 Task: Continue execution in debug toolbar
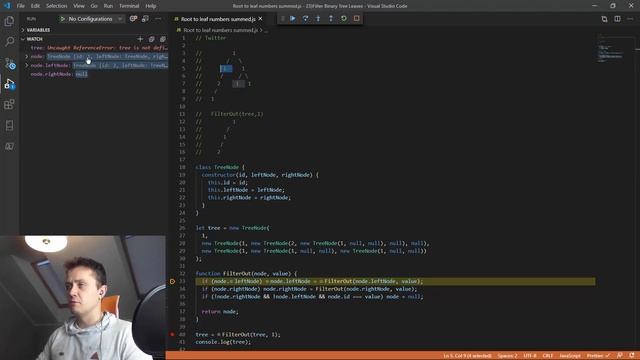(293, 18)
